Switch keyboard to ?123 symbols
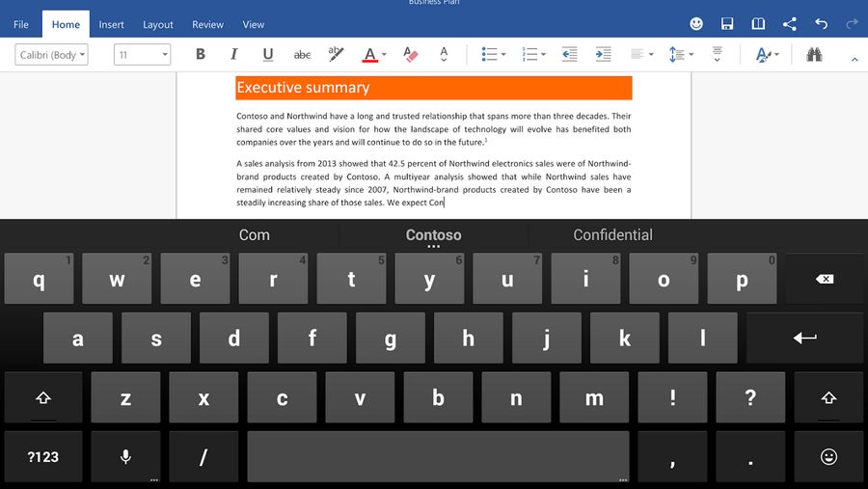Screen dimensions: 868x489 click(x=43, y=457)
